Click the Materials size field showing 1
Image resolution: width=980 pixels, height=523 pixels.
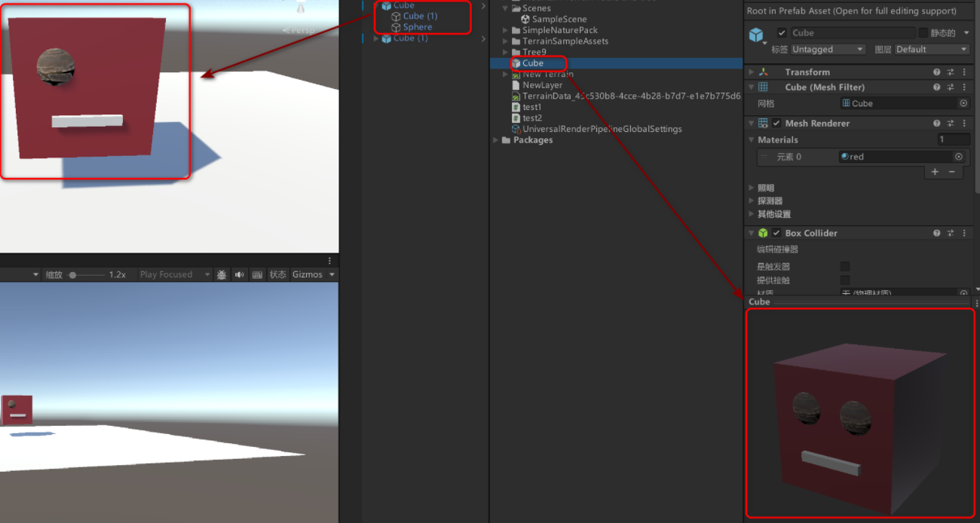pos(954,139)
